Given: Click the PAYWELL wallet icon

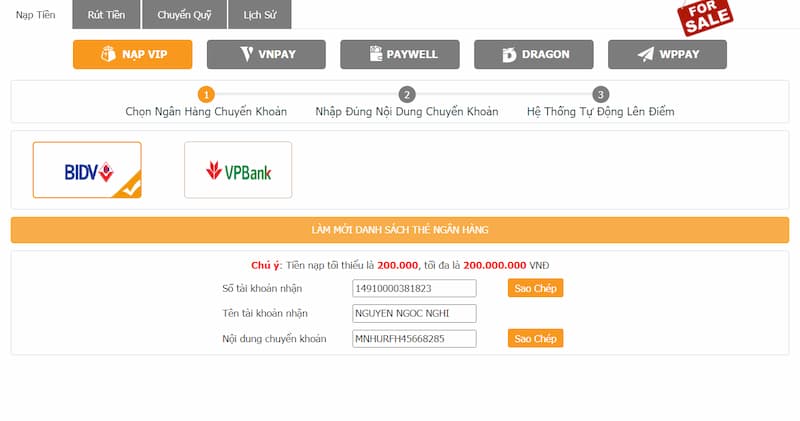Looking at the screenshot, I should coord(376,54).
